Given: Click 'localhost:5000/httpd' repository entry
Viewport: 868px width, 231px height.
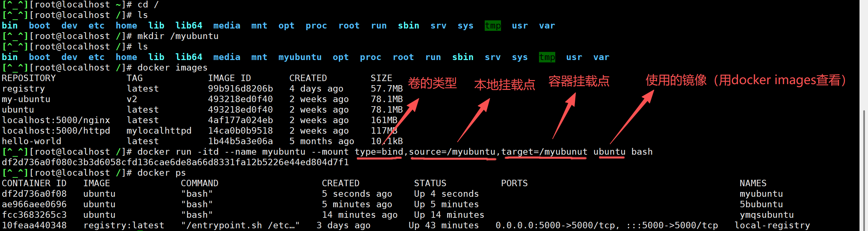Looking at the screenshot, I should pyautogui.click(x=56, y=131).
